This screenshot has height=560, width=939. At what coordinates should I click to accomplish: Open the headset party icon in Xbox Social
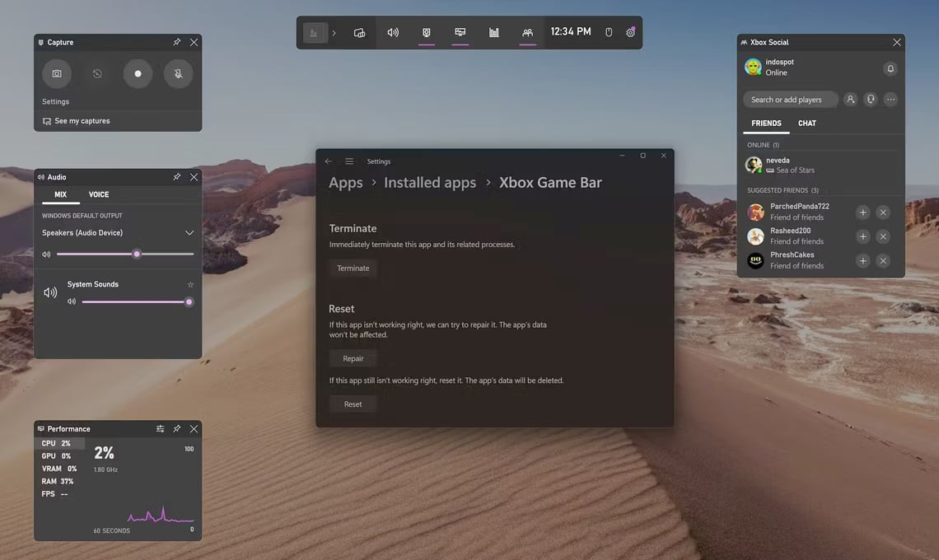[x=871, y=100]
